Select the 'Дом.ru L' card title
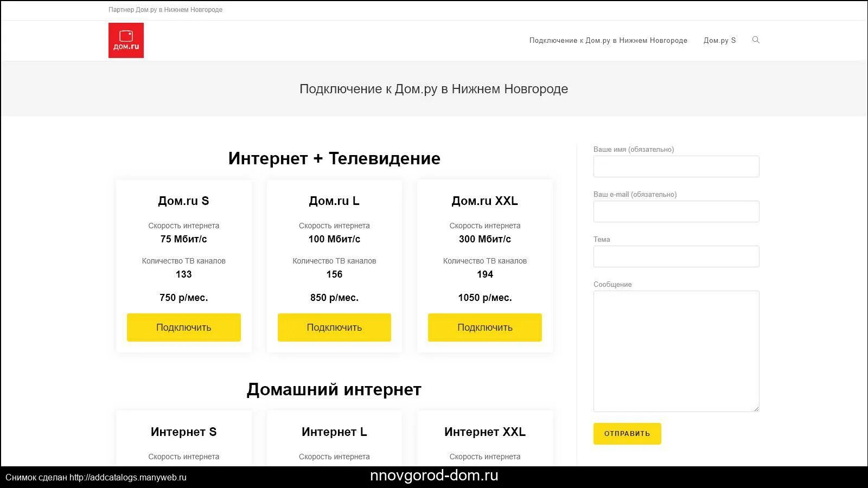The width and height of the screenshot is (868, 488). pyautogui.click(x=334, y=201)
